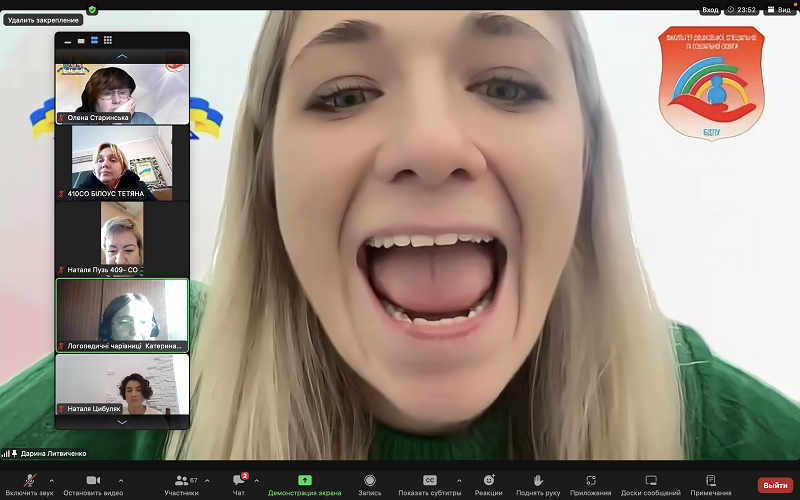Click the 23:52 meeting timer
Screen dimensions: 800x500
coord(742,10)
